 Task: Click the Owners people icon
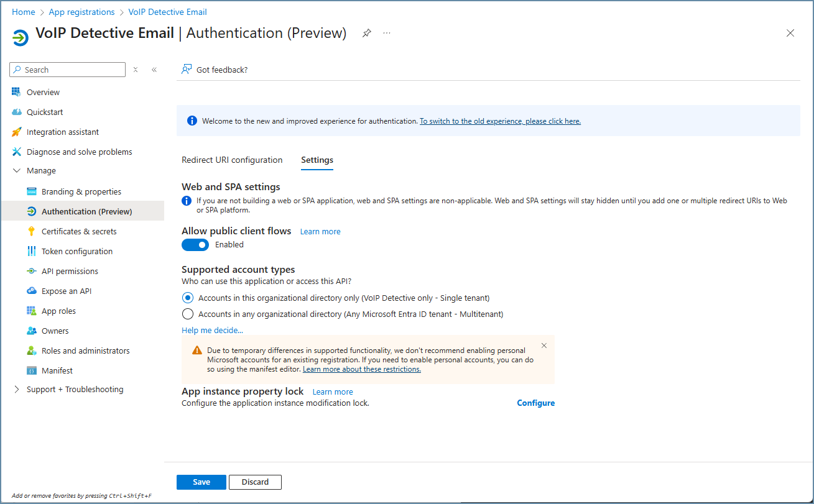(x=32, y=331)
